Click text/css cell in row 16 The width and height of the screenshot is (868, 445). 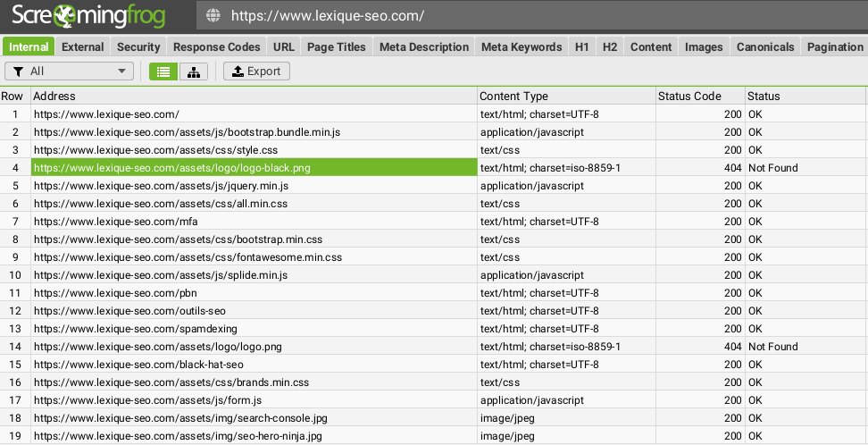pos(566,382)
